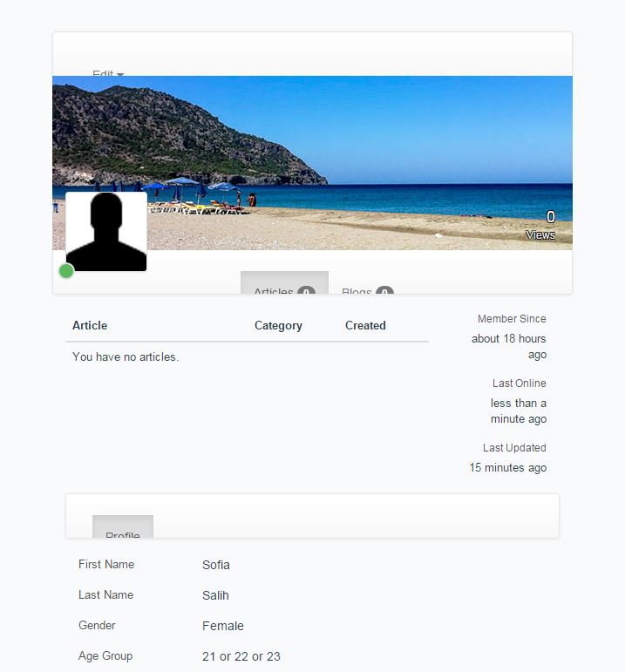
Task: Click the Last Updated '15 minutes ago' value
Action: (x=508, y=467)
